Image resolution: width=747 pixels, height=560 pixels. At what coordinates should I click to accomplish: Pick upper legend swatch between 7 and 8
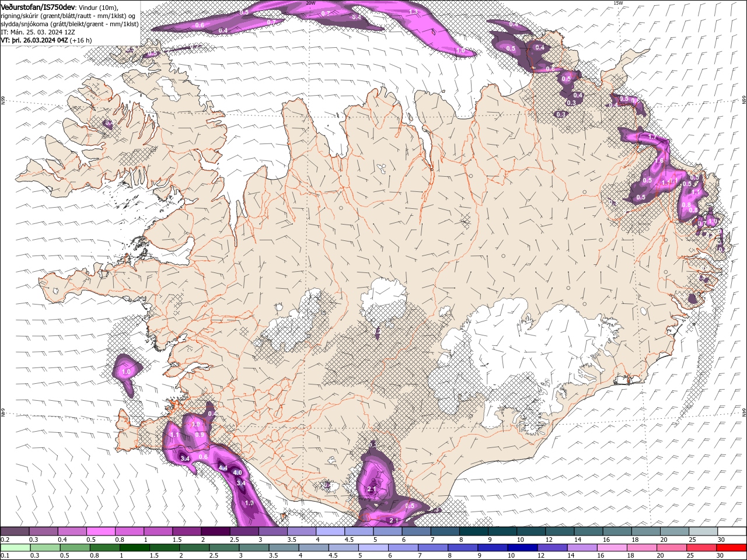pos(445,531)
